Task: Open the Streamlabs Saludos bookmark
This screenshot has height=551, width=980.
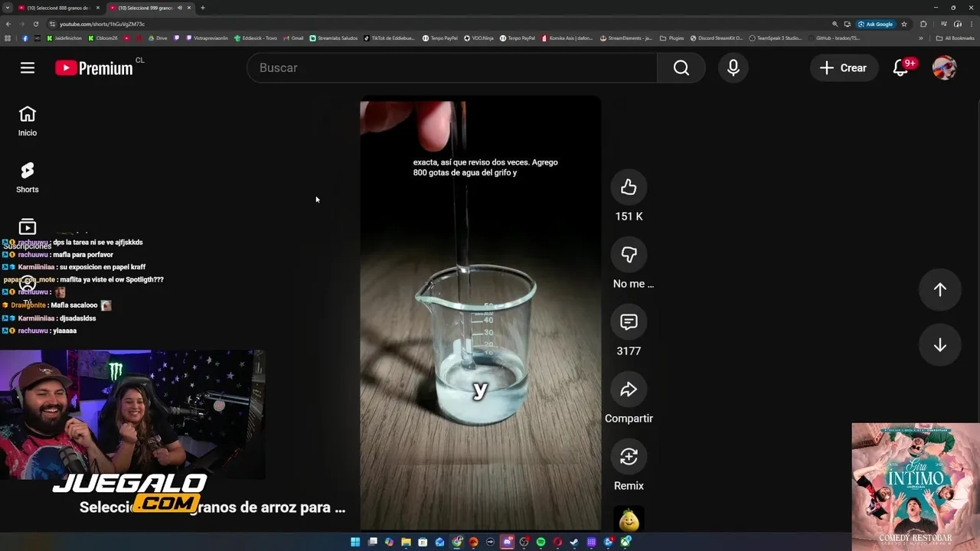Action: pyautogui.click(x=334, y=38)
